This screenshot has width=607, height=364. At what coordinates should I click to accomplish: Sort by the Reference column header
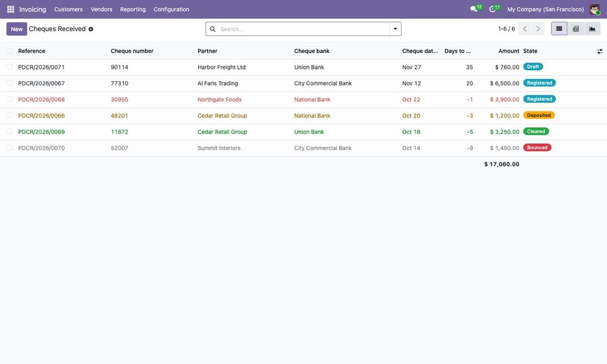pyautogui.click(x=32, y=51)
